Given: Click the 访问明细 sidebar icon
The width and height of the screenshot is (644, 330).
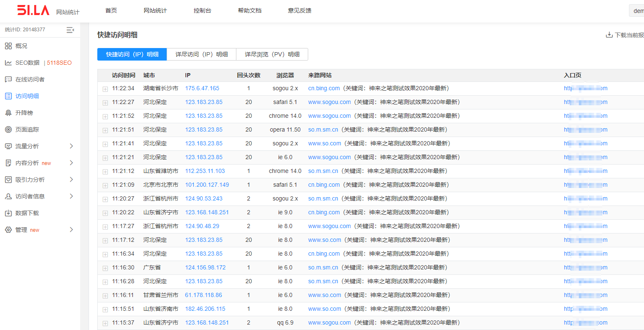Looking at the screenshot, I should point(9,96).
